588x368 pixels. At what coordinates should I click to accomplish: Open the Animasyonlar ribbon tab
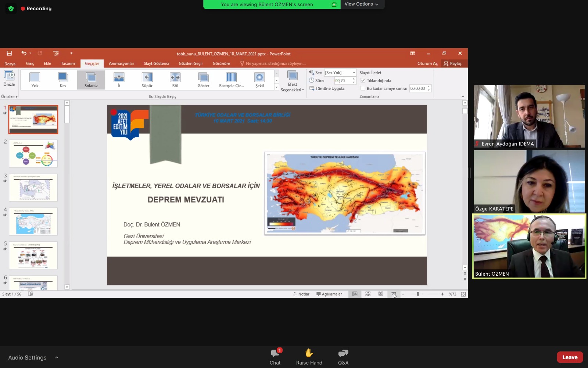[x=121, y=64]
